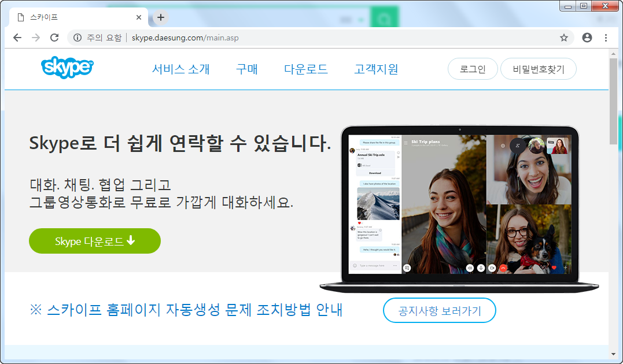Click the URL skype.daesung.com/main.asp in the address bar
This screenshot has width=623, height=364.
(185, 38)
